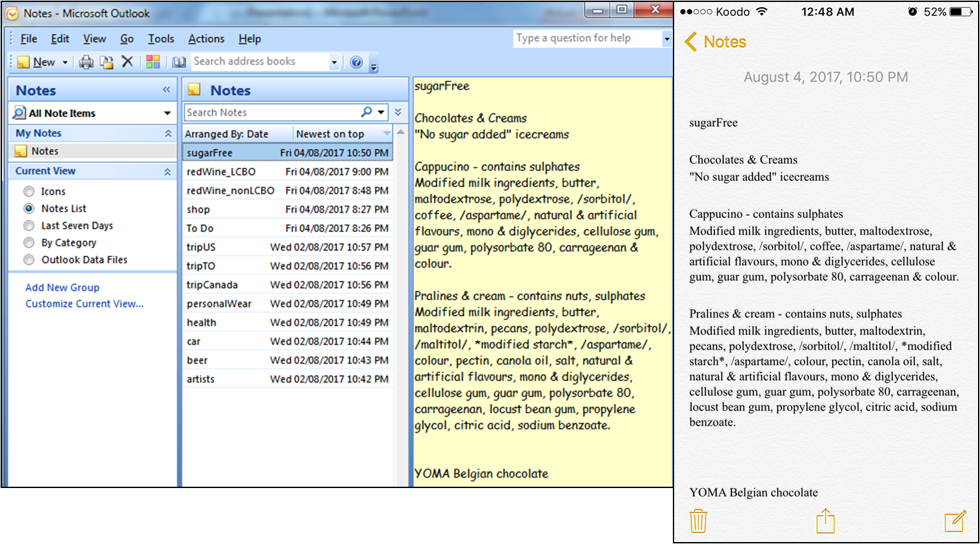
Task: Click the Notes folder under My Notes
Action: point(92,151)
